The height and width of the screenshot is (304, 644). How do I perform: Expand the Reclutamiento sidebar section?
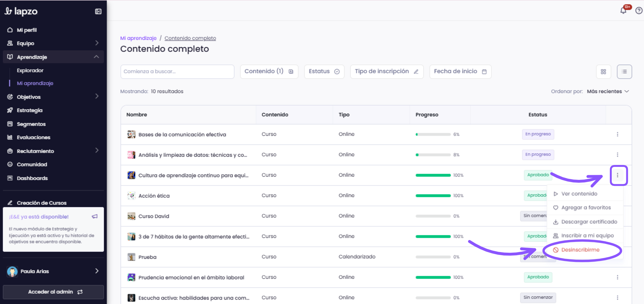tap(97, 150)
